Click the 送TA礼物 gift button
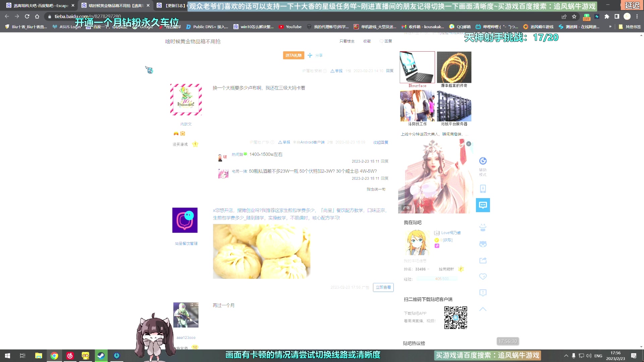644x362 pixels. click(x=293, y=55)
